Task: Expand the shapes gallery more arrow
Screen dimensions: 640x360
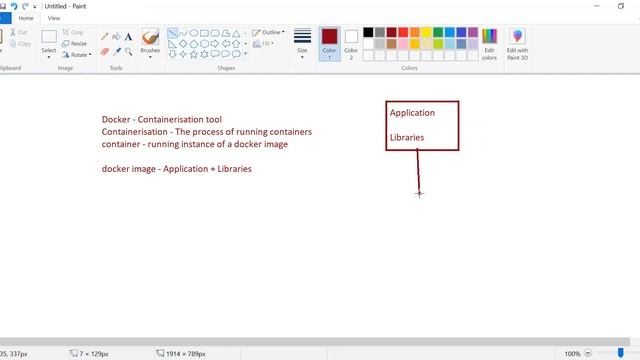Action: click(x=245, y=54)
